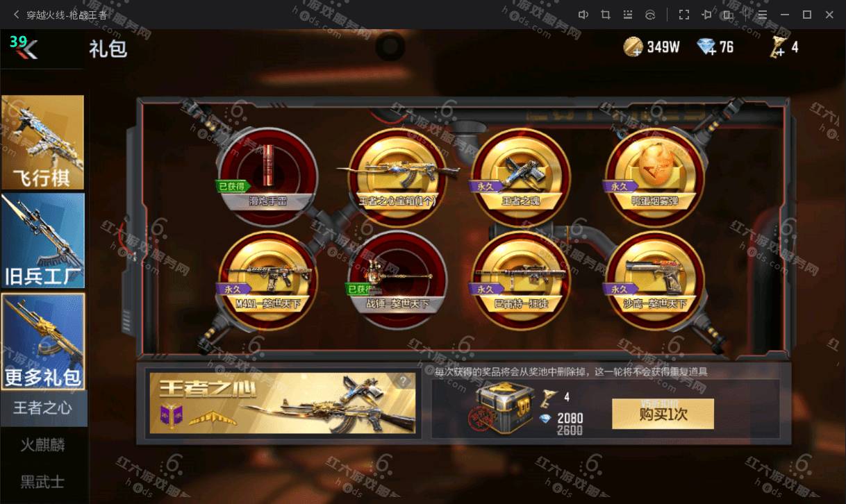
Task: Select the 飞行棋 tab in the sidebar
Action: point(43,142)
